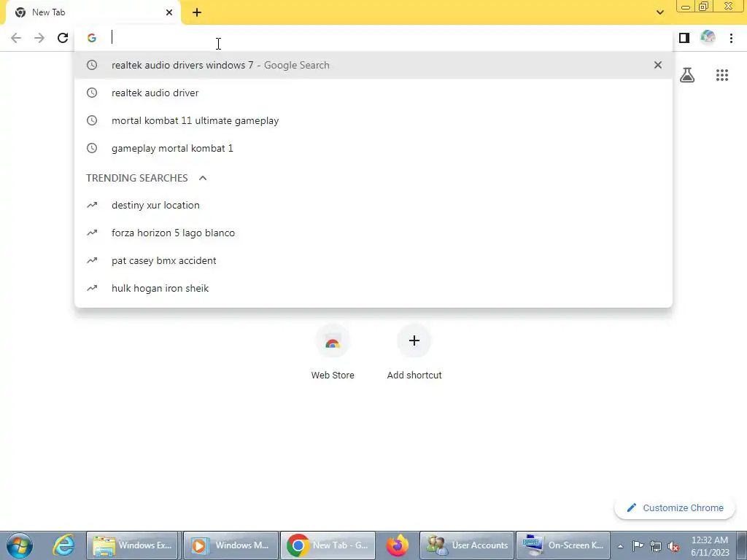
Task: Select the realtek audio driver suggestion
Action: click(x=373, y=93)
